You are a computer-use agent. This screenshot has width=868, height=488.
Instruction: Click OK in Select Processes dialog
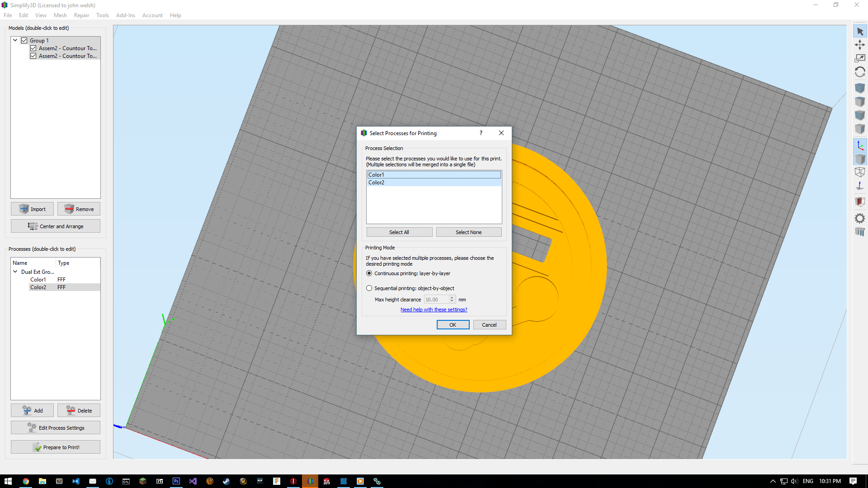coord(453,325)
